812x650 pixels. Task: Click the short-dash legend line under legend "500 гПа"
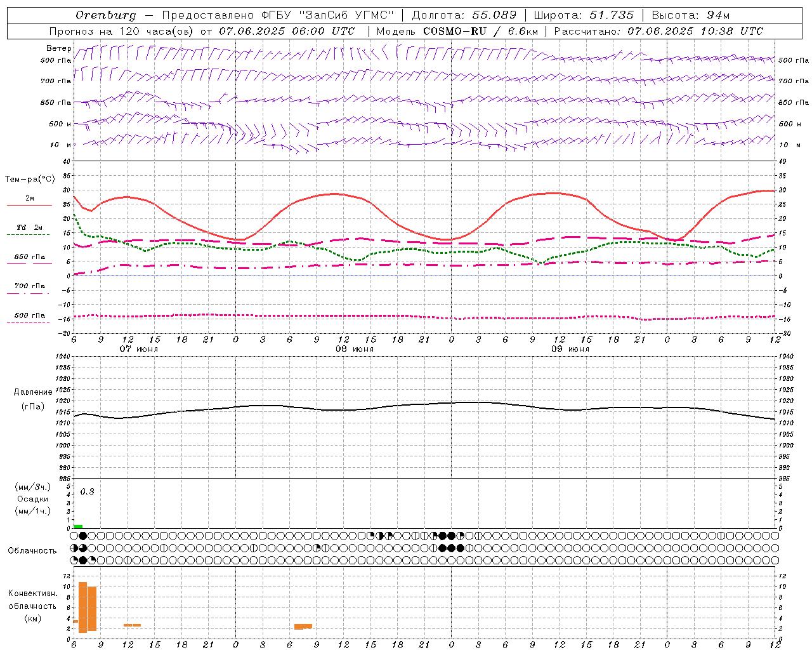[28, 322]
